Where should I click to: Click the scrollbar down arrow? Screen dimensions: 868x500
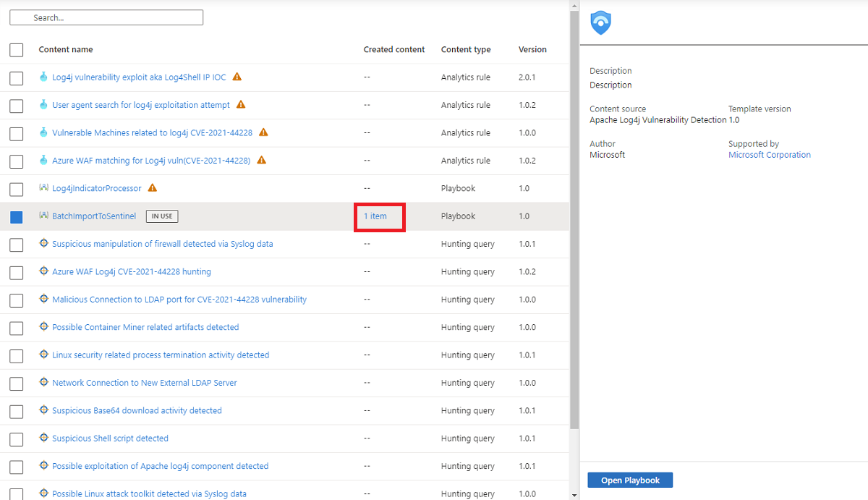pos(574,495)
